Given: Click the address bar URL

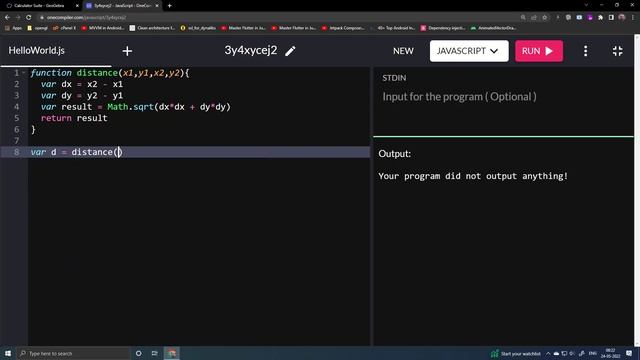Looking at the screenshot, I should tap(86, 18).
